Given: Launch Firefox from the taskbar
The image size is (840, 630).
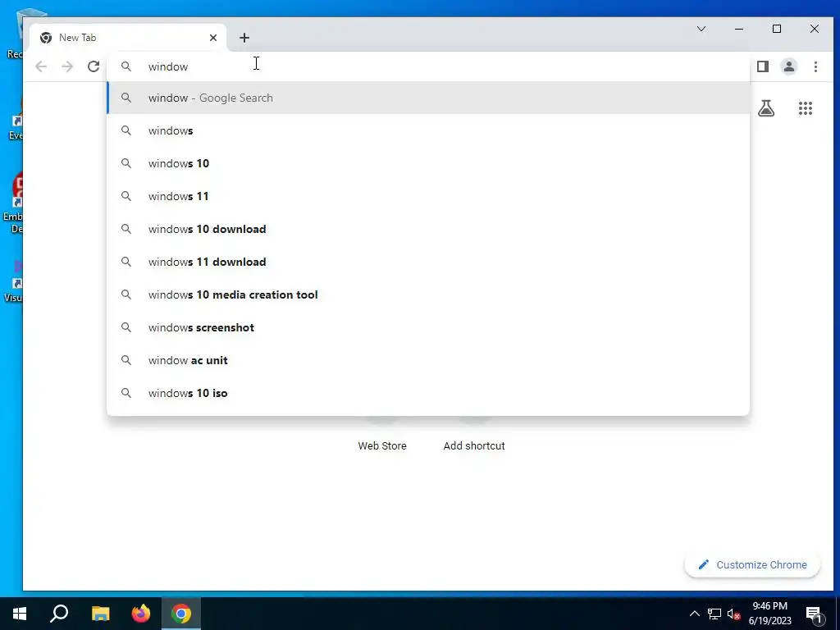Looking at the screenshot, I should click(141, 614).
